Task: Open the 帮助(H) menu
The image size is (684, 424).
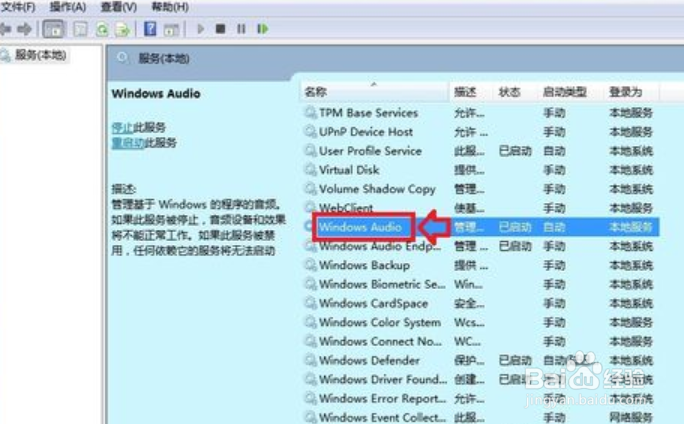Action: (169, 7)
